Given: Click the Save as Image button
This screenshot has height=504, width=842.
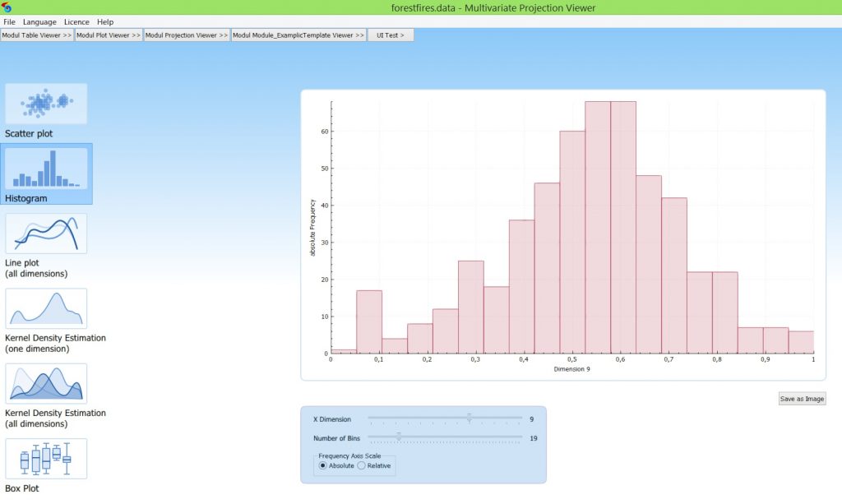Looking at the screenshot, I should [802, 399].
